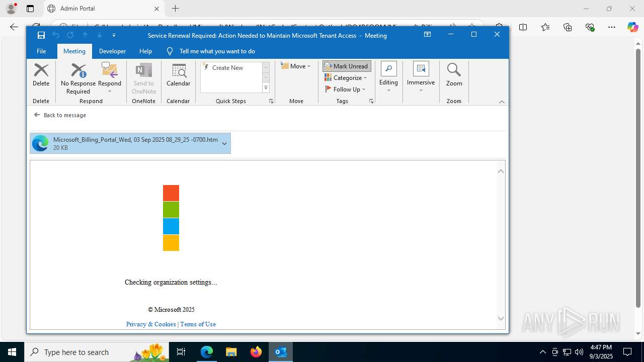Open Edge Collections
Screen dimensions: 644x362
(568, 27)
